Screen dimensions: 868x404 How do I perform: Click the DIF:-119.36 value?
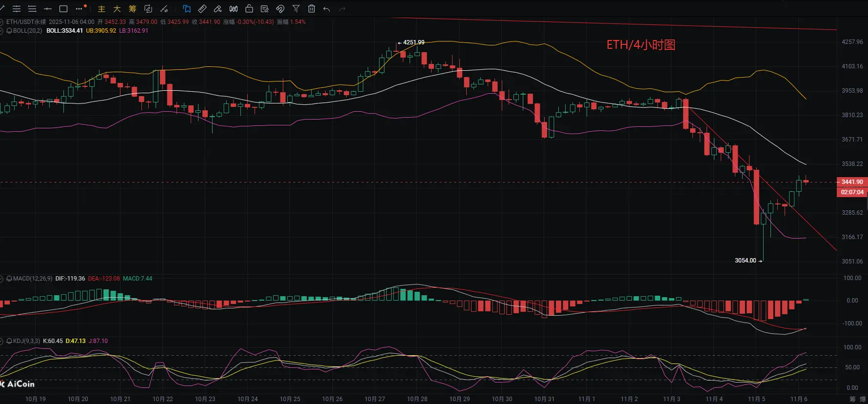click(x=70, y=279)
